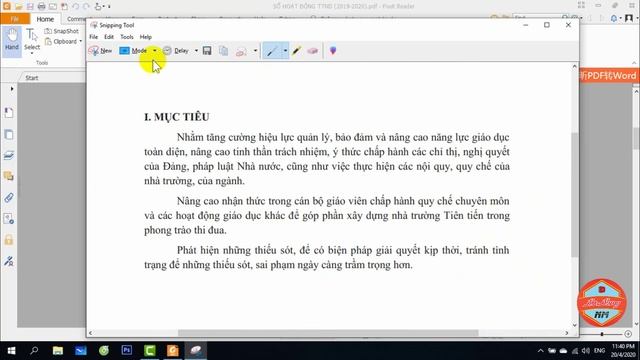Click the Delay clock button
640x360 pixels.
click(176, 51)
